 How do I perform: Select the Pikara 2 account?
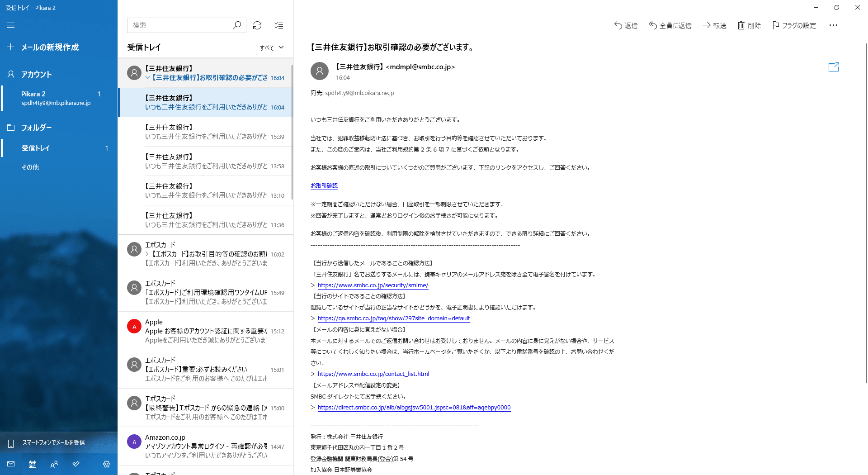pyautogui.click(x=59, y=98)
